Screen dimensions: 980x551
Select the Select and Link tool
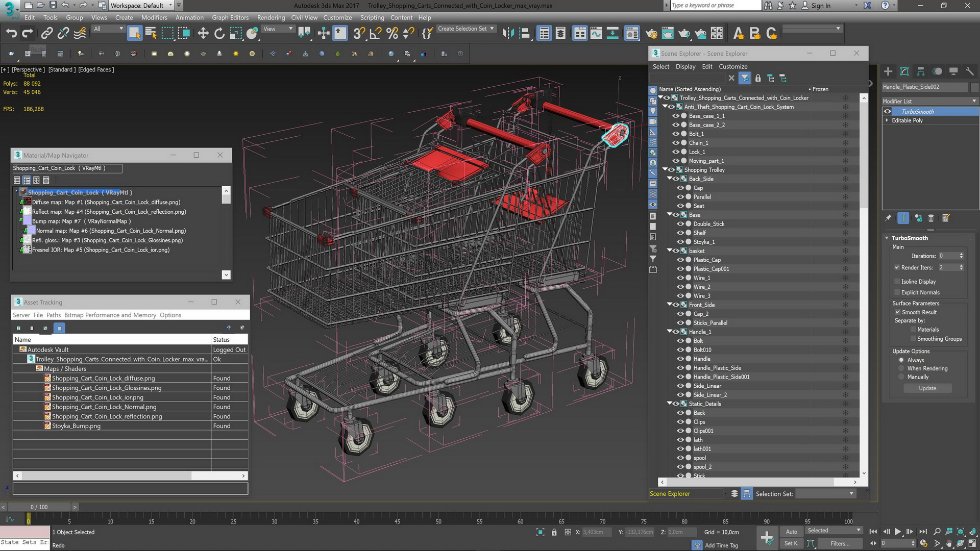47,34
